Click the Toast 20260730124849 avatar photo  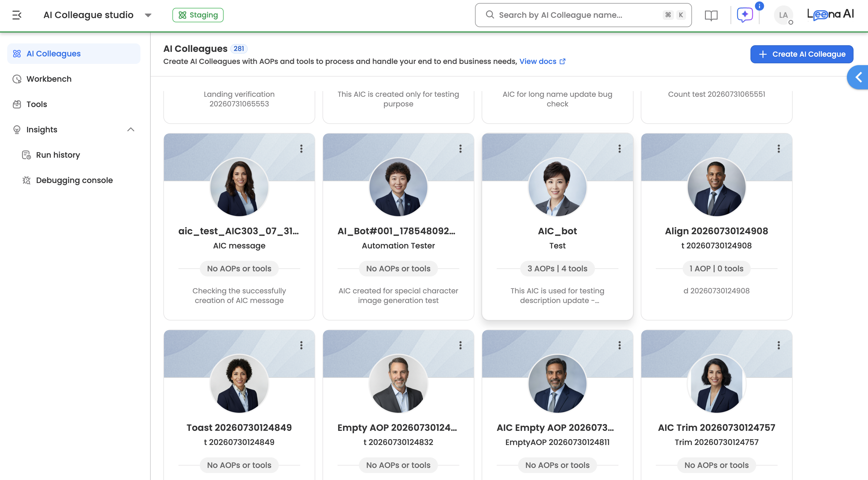pyautogui.click(x=239, y=384)
